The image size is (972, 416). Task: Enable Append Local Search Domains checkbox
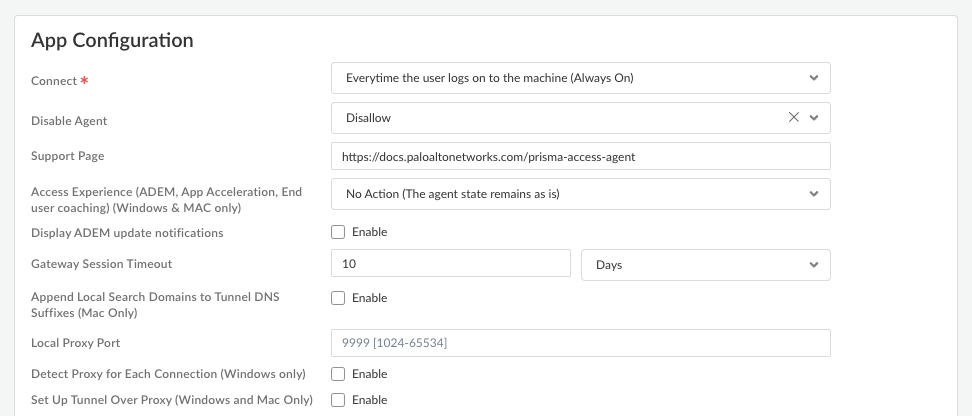(338, 298)
